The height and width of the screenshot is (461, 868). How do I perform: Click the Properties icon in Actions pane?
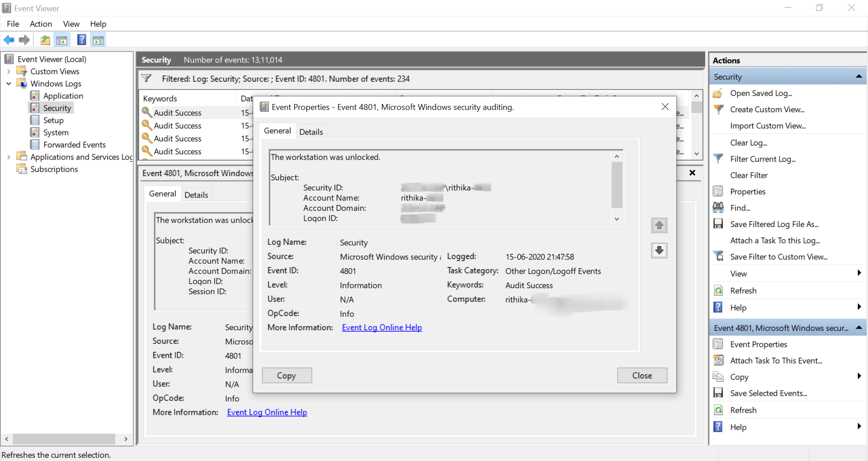point(718,191)
